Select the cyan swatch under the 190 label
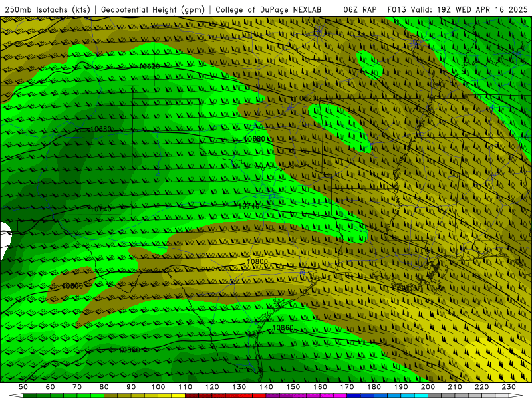This screenshot has width=532, height=399. point(408,396)
